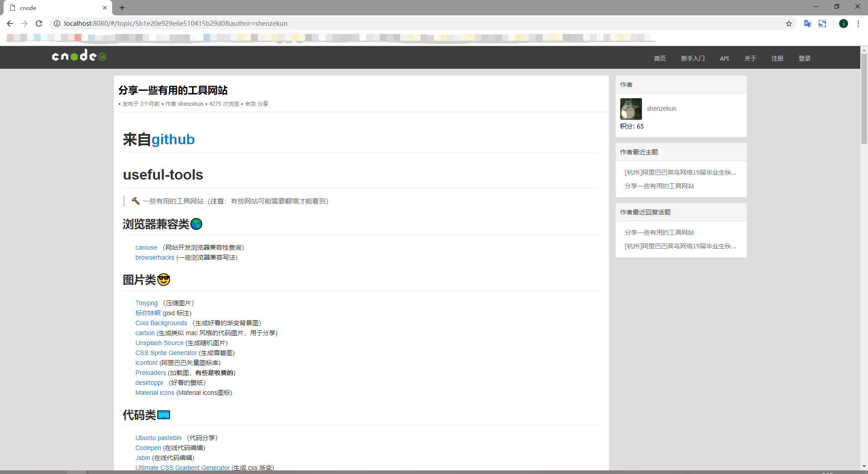Click the hammer emoji in blockquote
Image resolution: width=868 pixels, height=474 pixels.
click(135, 201)
